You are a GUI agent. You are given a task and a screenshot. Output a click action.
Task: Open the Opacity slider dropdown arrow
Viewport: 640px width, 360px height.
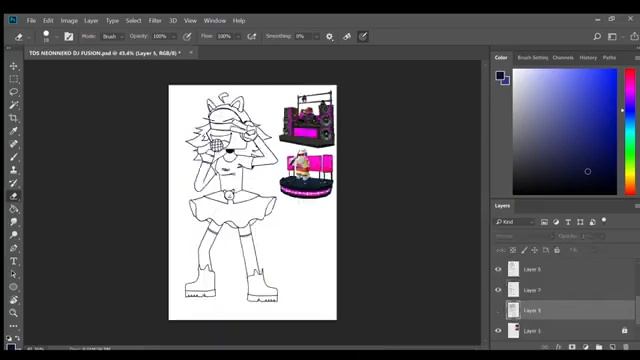[173, 37]
